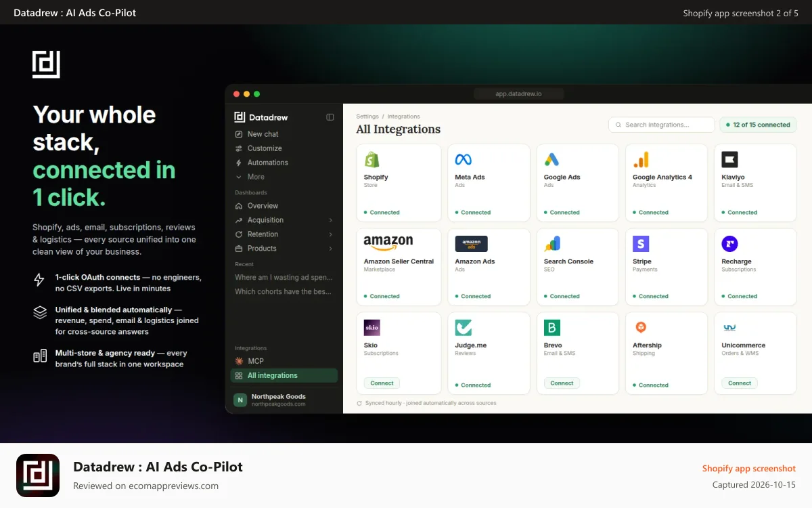Click Connected status on Aftership card
This screenshot has height=508, width=812.
coord(651,385)
